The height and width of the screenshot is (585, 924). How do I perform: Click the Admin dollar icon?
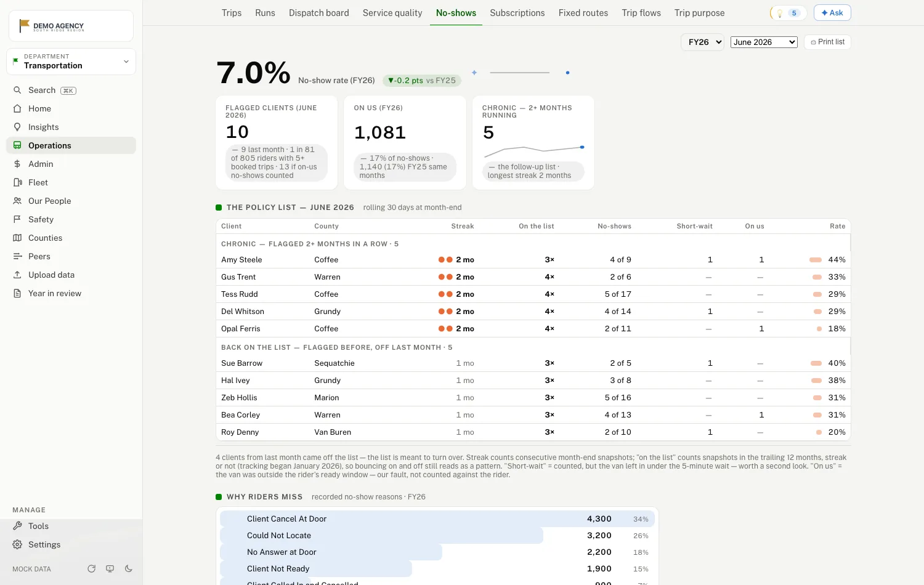[17, 164]
